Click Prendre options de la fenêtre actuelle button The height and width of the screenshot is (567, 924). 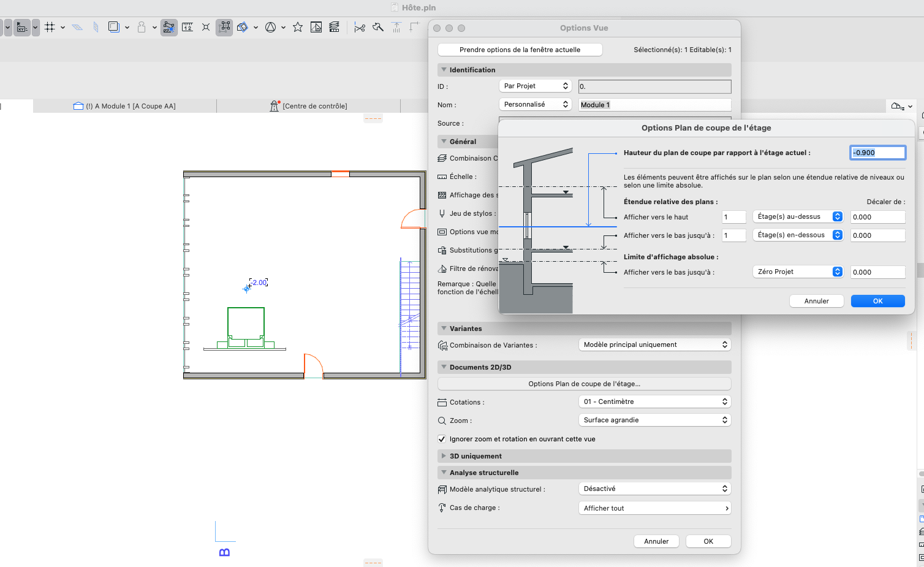point(520,50)
